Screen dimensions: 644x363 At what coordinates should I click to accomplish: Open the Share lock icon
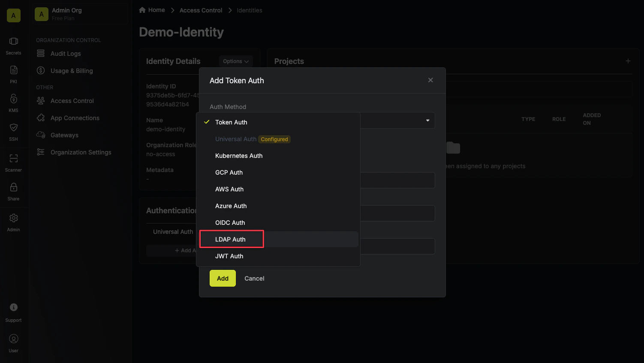14,187
